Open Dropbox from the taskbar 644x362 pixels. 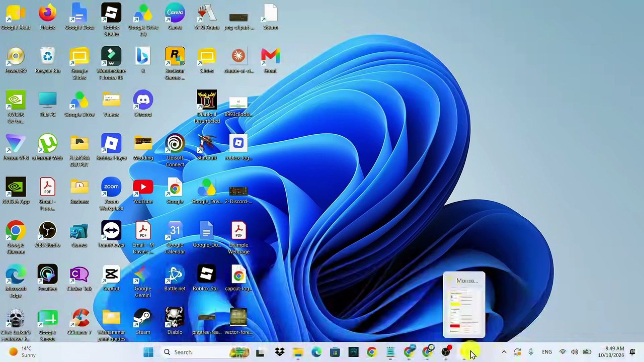(279, 352)
